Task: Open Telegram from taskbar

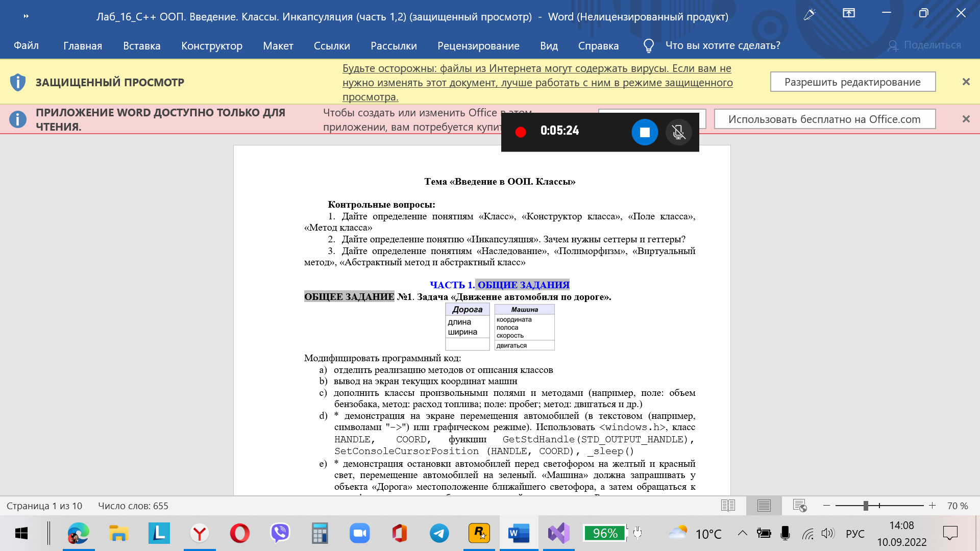Action: click(439, 534)
